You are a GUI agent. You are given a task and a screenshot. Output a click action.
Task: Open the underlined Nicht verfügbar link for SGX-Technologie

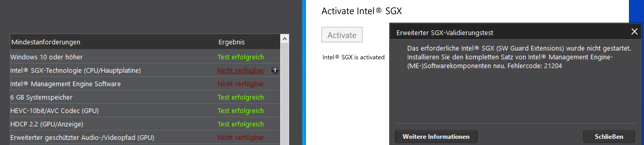[241, 71]
